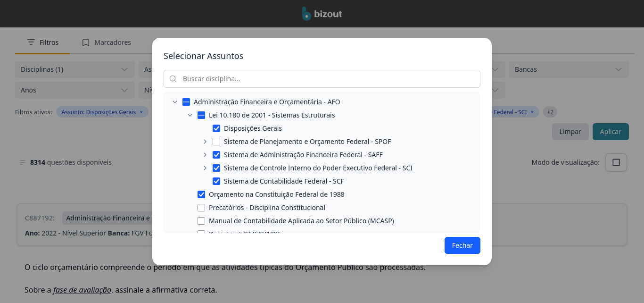Click the search magnifier icon in dialog
Image resolution: width=644 pixels, height=303 pixels.
click(173, 79)
